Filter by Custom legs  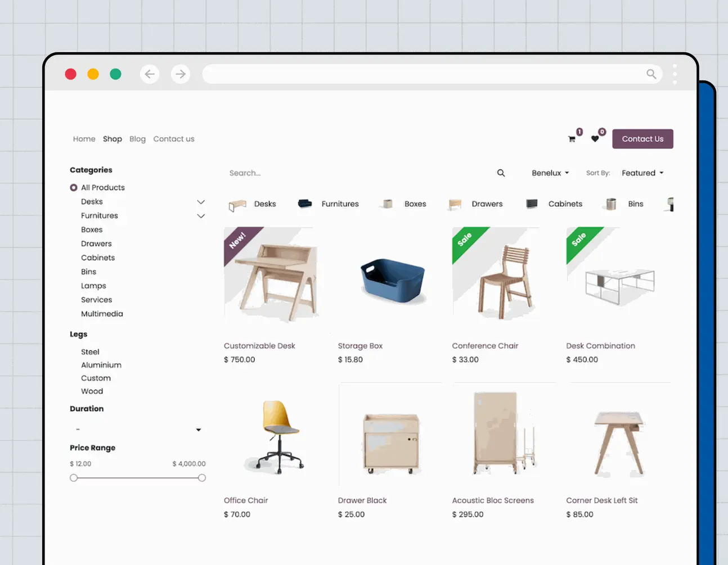click(x=96, y=378)
